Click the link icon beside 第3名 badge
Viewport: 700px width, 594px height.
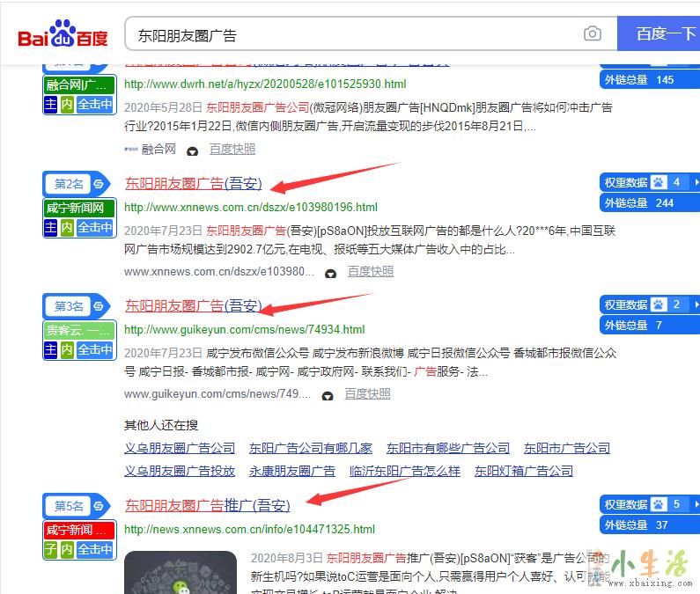point(99,306)
